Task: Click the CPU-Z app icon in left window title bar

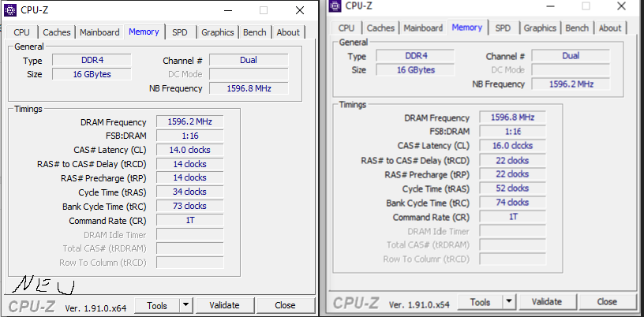Action: [x=10, y=9]
